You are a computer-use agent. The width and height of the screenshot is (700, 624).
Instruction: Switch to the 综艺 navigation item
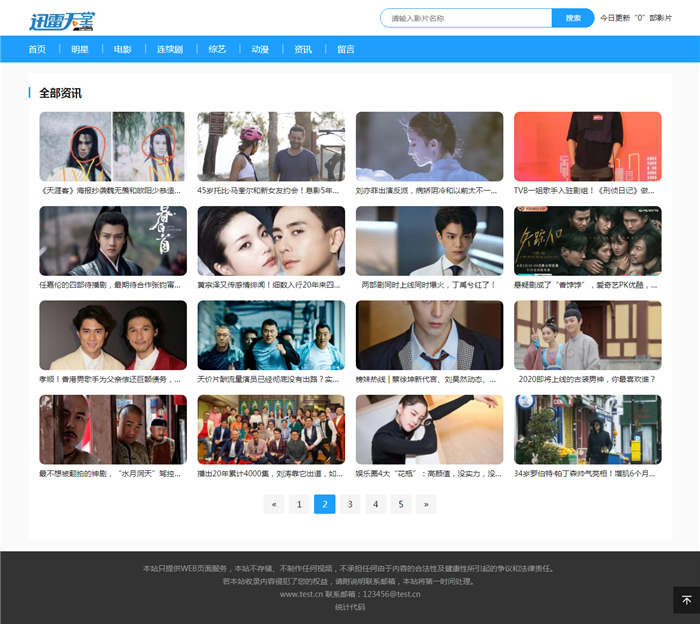coord(217,49)
